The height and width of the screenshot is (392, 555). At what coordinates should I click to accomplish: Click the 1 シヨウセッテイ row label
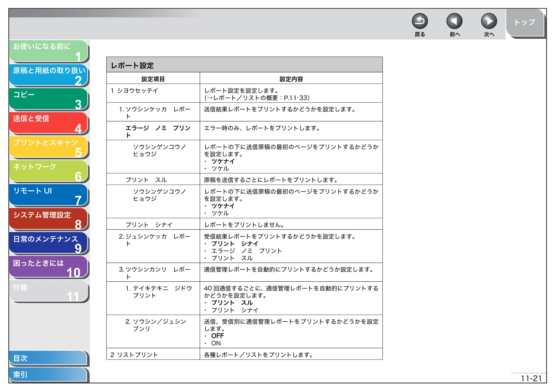pyautogui.click(x=134, y=91)
